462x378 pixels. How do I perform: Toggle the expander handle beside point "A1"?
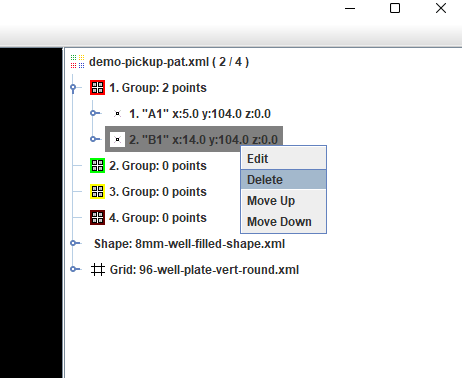click(x=93, y=114)
